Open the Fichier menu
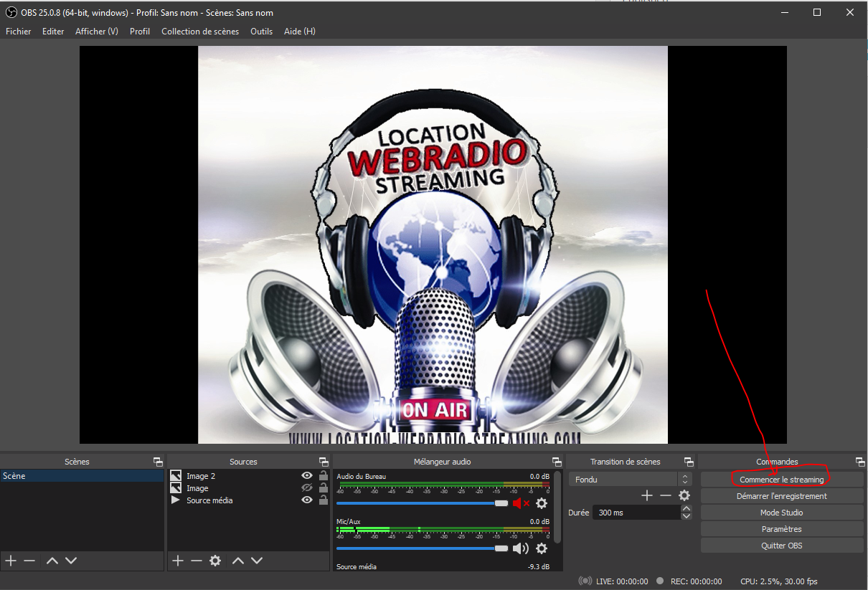 point(19,32)
